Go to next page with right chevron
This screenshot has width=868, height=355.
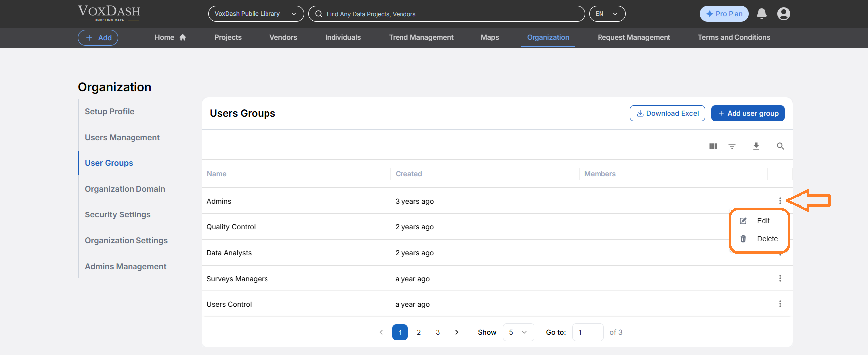point(457,332)
